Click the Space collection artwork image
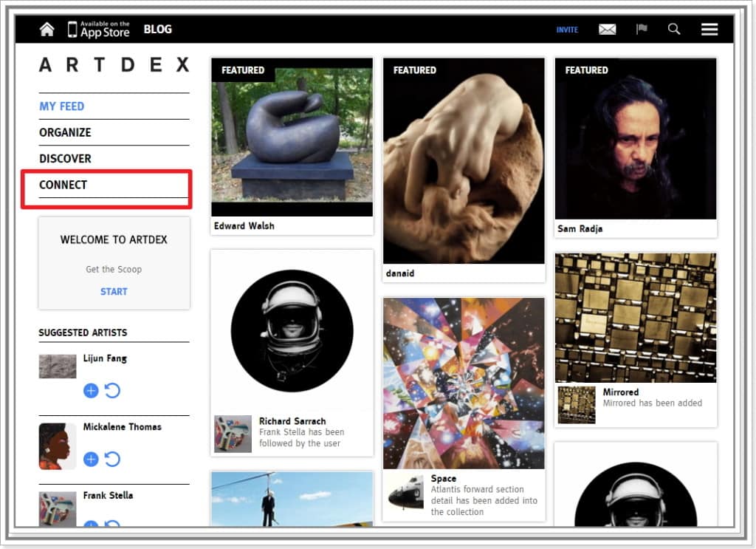 click(463, 383)
